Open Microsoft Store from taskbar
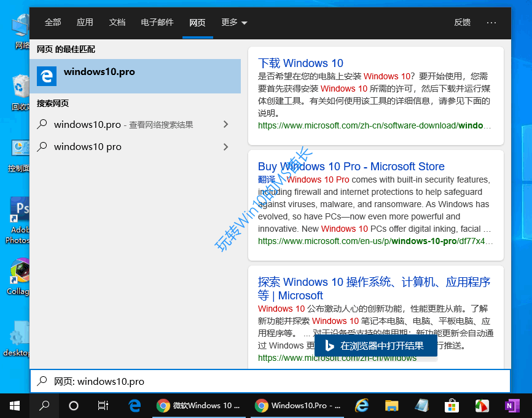 452,406
